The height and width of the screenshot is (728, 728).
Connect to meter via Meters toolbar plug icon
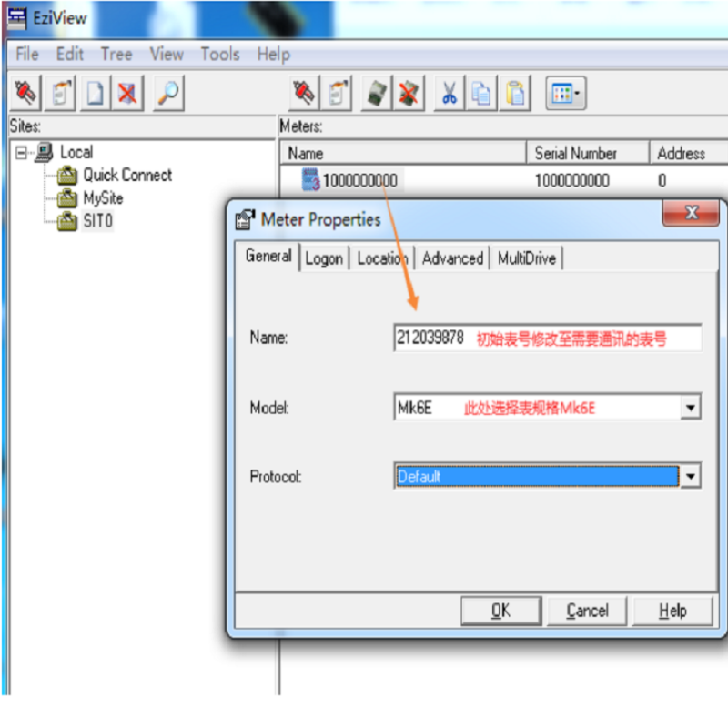(x=304, y=94)
